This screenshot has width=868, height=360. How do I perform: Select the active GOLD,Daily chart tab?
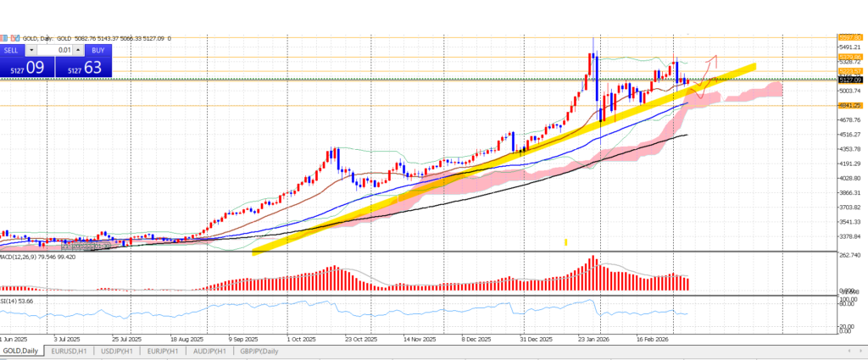pyautogui.click(x=21, y=351)
